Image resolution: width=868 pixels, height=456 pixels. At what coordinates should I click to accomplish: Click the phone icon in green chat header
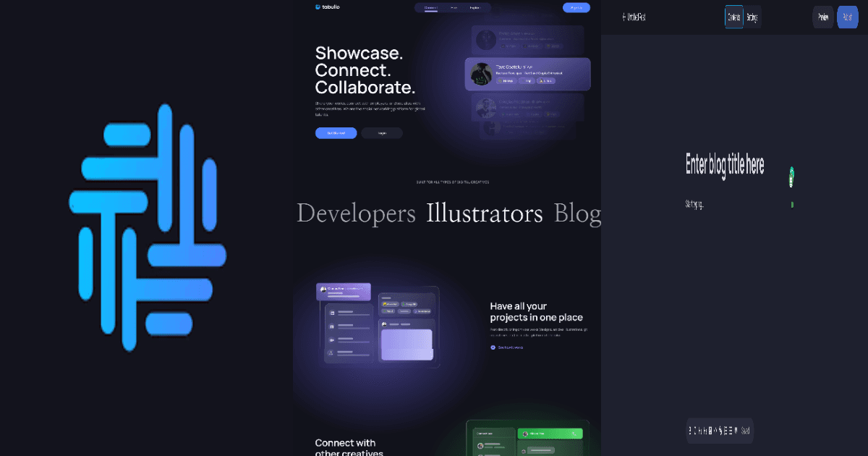(574, 434)
